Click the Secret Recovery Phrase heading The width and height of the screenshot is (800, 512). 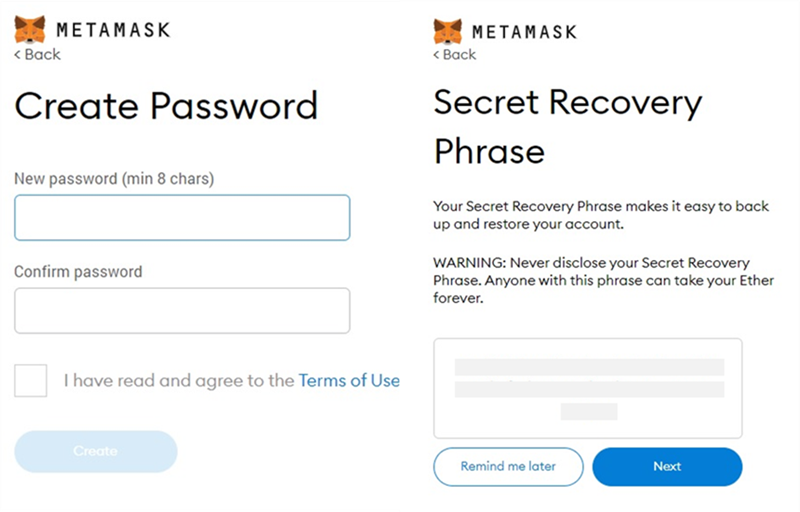click(x=567, y=126)
